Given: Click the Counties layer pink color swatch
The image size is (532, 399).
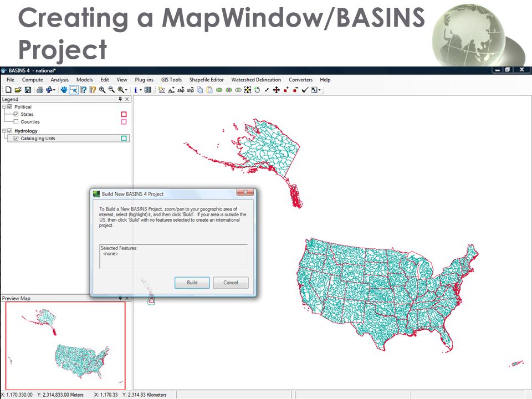Looking at the screenshot, I should [124, 121].
